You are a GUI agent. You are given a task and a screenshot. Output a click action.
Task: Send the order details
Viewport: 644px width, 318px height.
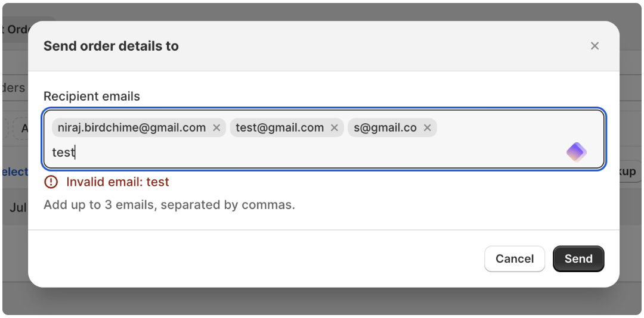(578, 259)
